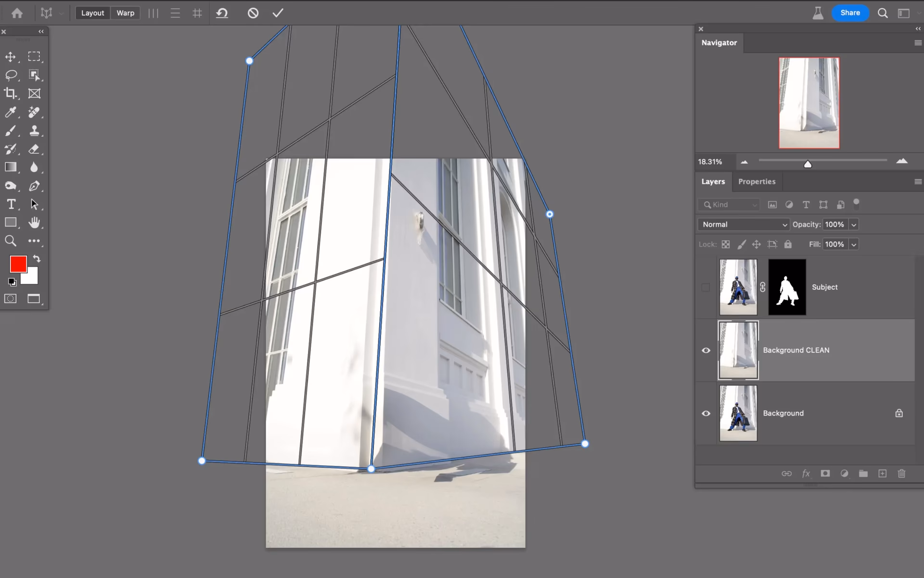This screenshot has width=924, height=578.
Task: Select the Type tool
Action: [11, 204]
